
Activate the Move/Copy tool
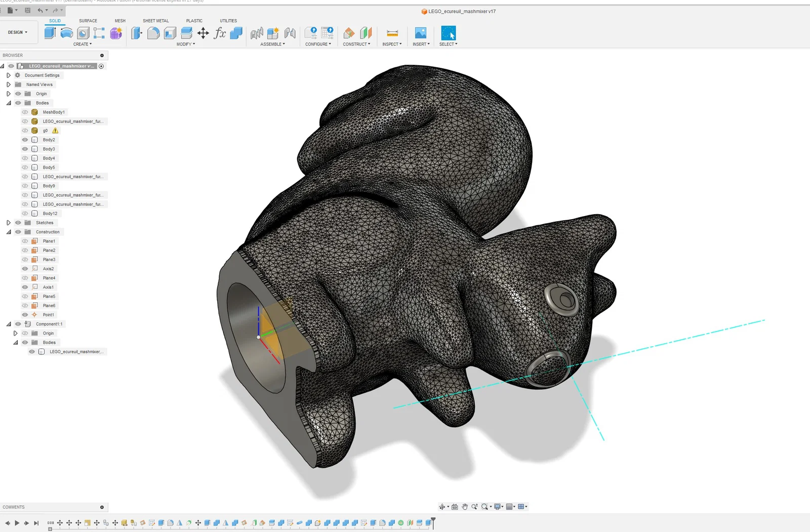click(203, 33)
